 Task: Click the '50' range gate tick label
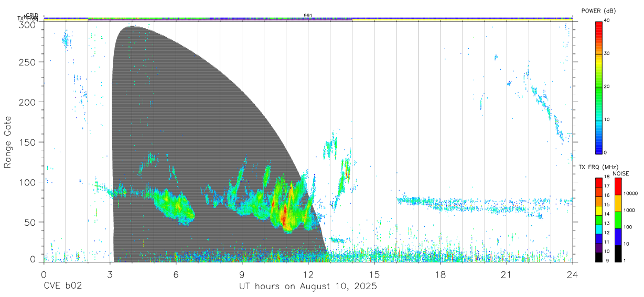pos(30,222)
